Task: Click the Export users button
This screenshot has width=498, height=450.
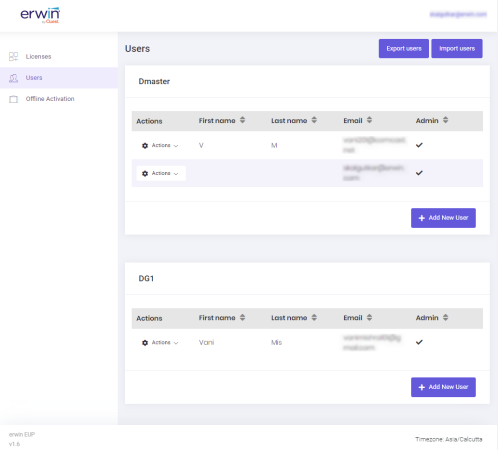Action: pos(404,49)
